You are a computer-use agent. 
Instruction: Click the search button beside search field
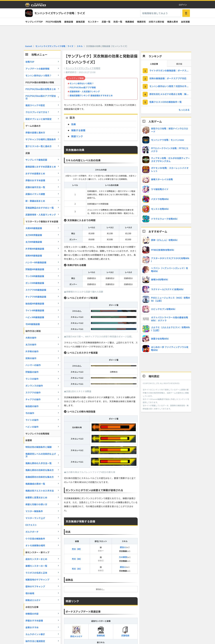click(x=186, y=13)
